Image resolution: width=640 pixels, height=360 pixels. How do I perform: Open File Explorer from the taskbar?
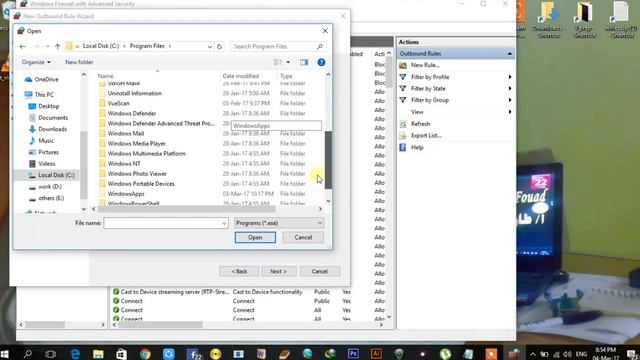click(98, 353)
